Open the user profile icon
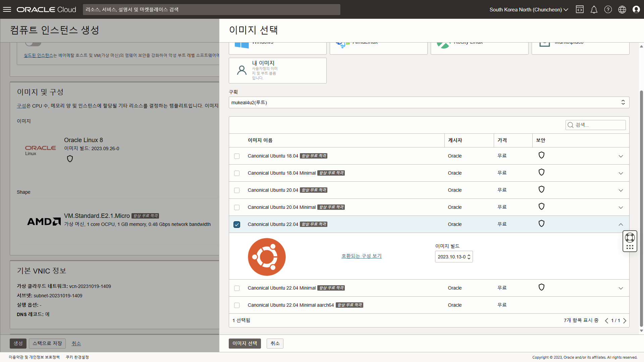 pos(636,9)
